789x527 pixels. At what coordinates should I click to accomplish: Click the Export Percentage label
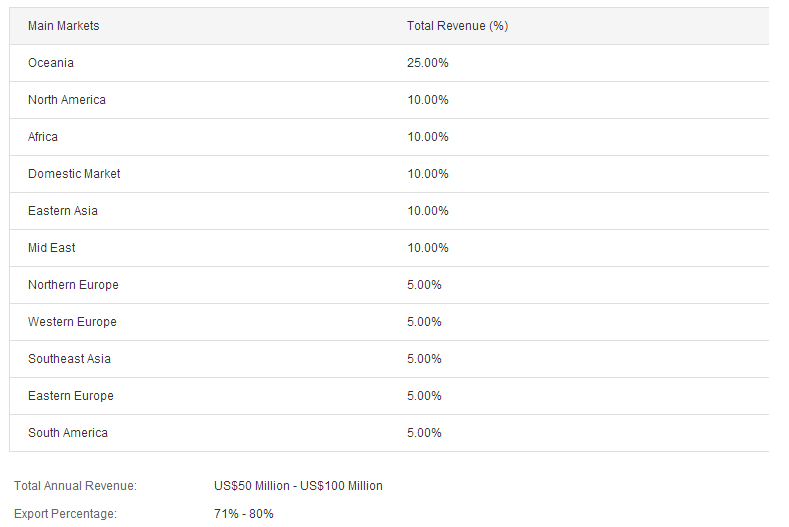tap(65, 514)
